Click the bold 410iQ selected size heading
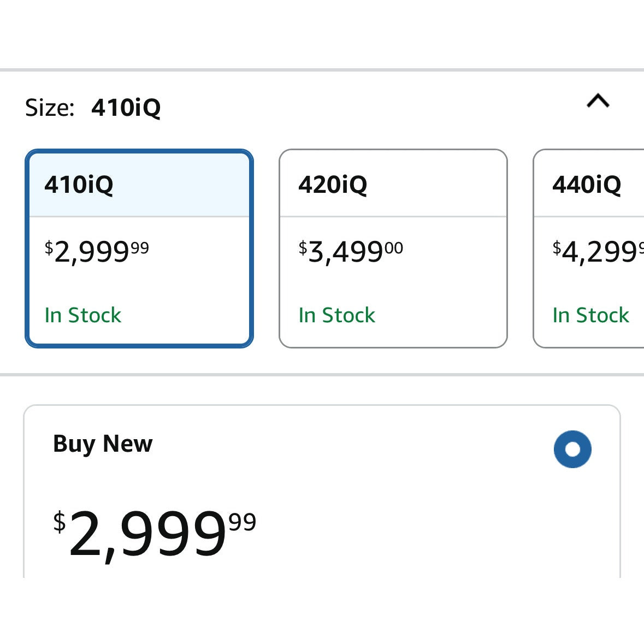Viewport: 644px width, 644px height. click(126, 108)
